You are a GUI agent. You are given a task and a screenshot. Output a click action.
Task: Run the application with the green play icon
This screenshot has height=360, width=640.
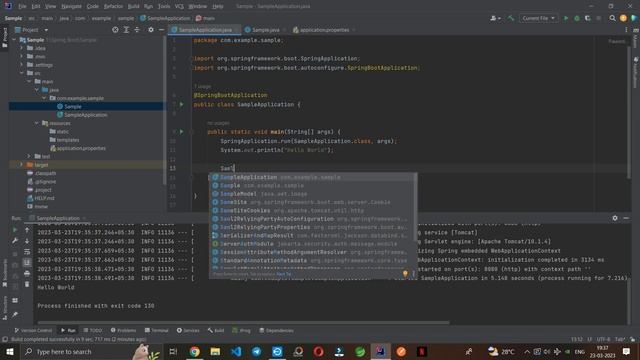click(x=566, y=18)
